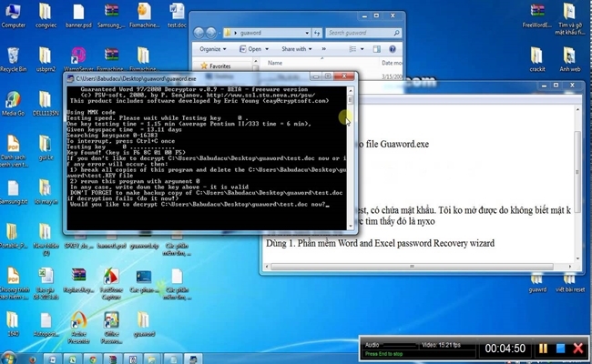Image resolution: width=592 pixels, height=364 pixels.
Task: Select Favorites in Explorer navigation pane
Action: pos(219,66)
